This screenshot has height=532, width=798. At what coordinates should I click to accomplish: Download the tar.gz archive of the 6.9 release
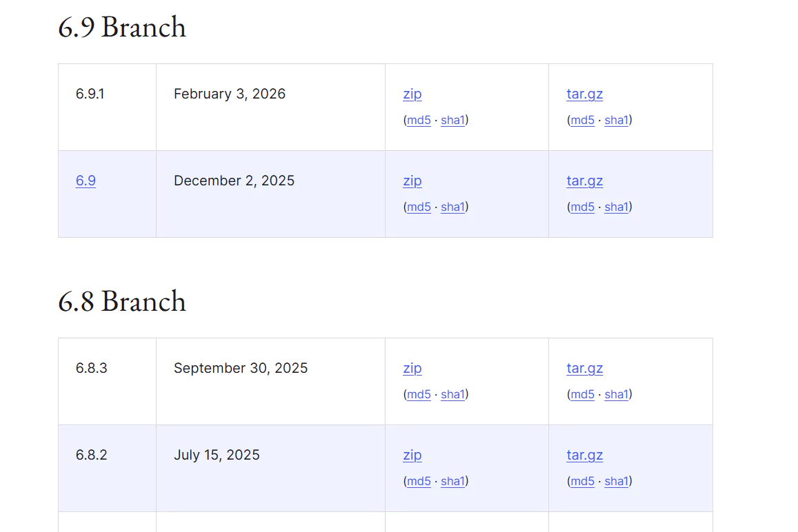[x=584, y=181]
